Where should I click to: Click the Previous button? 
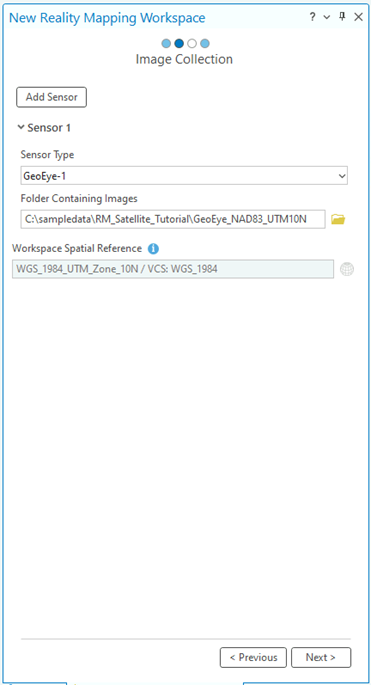click(253, 657)
